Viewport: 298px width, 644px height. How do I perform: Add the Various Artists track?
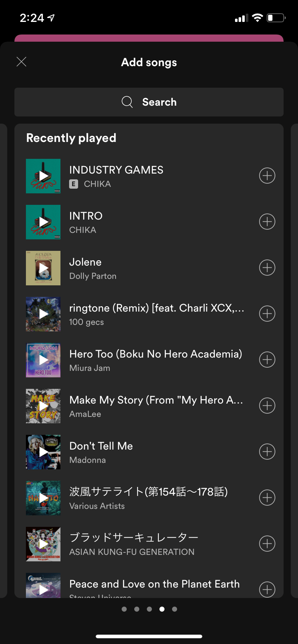pos(267,498)
